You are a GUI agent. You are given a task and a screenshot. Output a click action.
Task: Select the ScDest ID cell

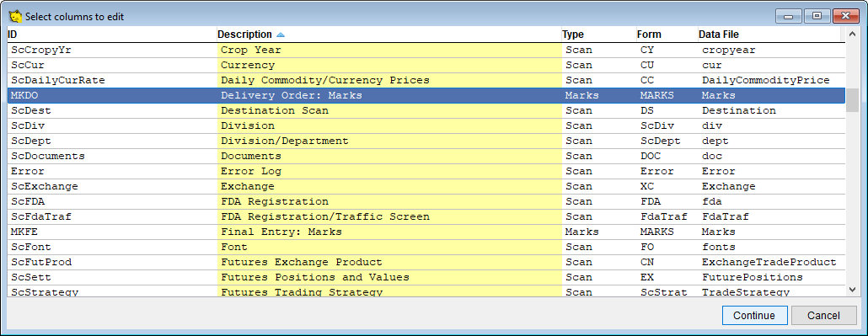click(112, 110)
